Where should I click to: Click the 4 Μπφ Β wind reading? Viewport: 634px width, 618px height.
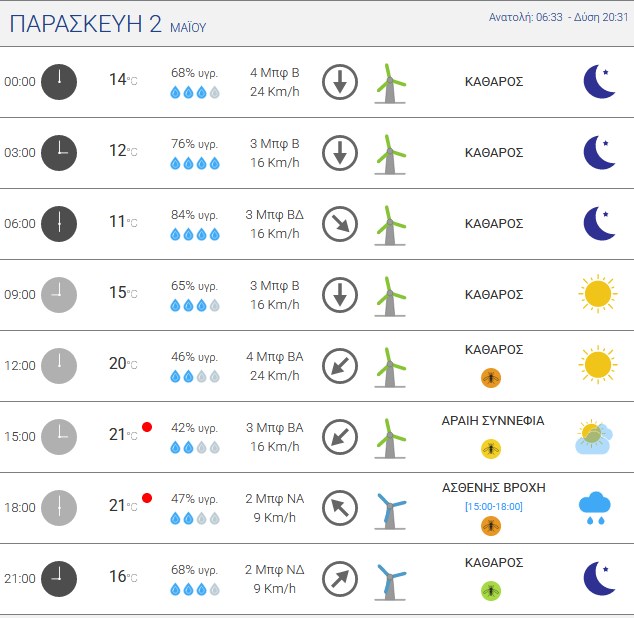[x=275, y=73]
